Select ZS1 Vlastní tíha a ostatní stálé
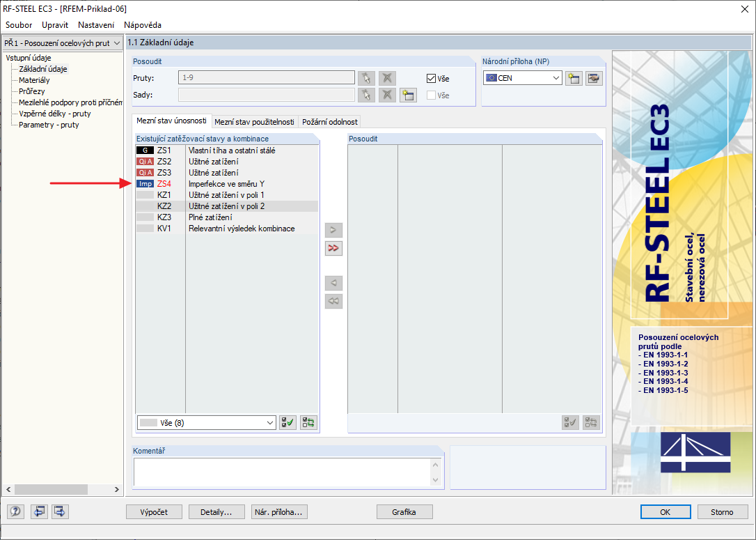 click(227, 151)
